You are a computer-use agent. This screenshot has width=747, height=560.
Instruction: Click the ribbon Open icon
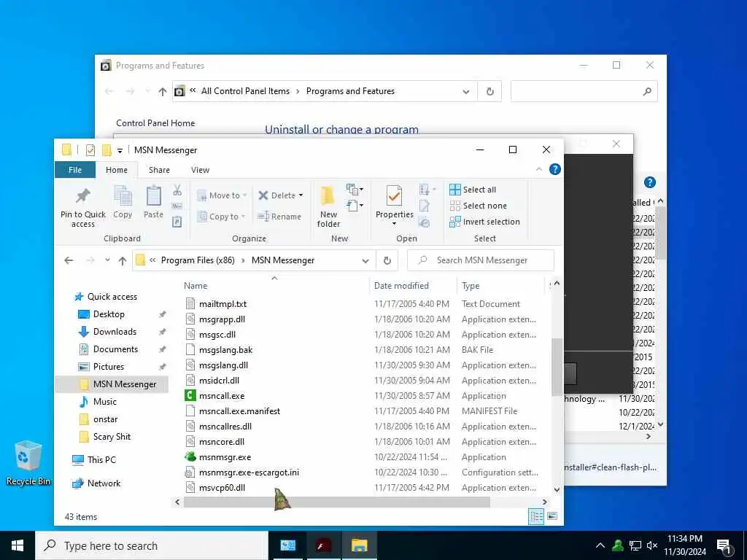click(x=426, y=190)
